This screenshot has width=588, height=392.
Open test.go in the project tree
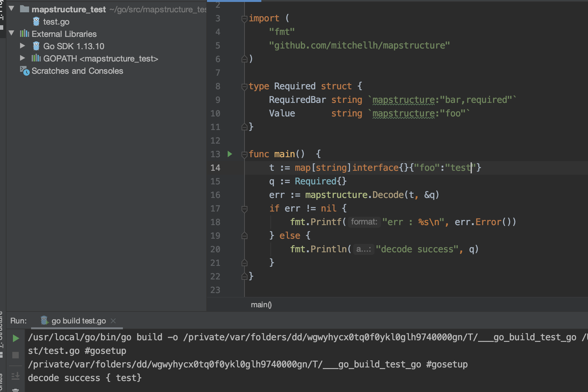point(56,22)
